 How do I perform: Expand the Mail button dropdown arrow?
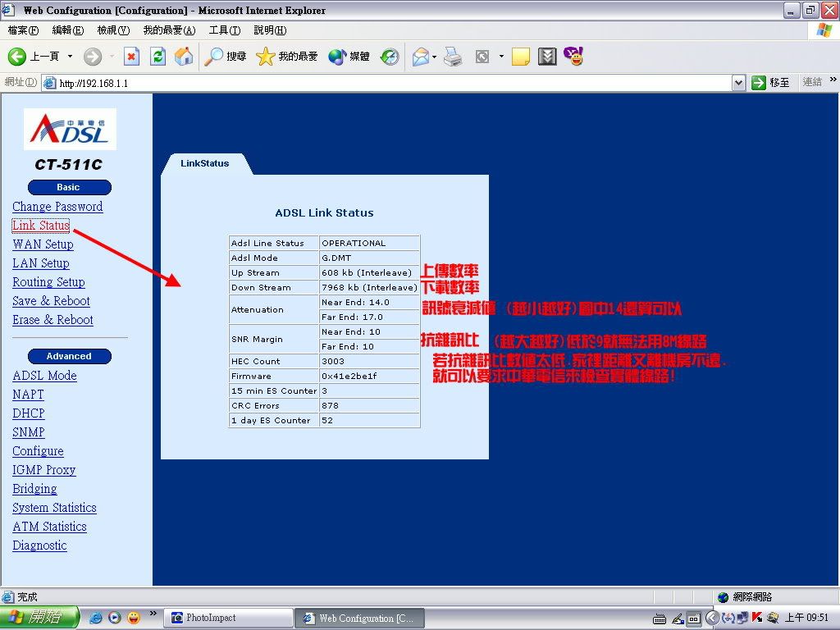(x=434, y=57)
